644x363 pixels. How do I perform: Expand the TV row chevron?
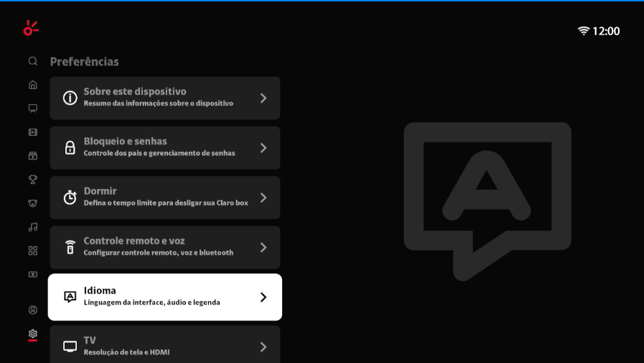(x=263, y=346)
